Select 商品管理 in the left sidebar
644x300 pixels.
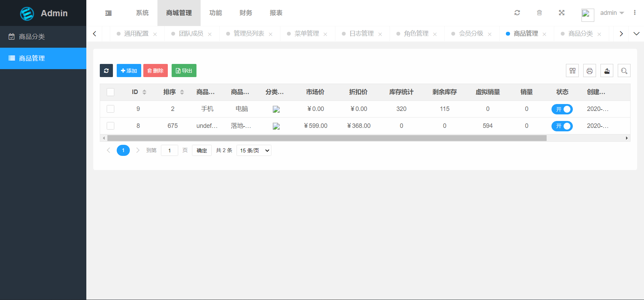coord(43,58)
